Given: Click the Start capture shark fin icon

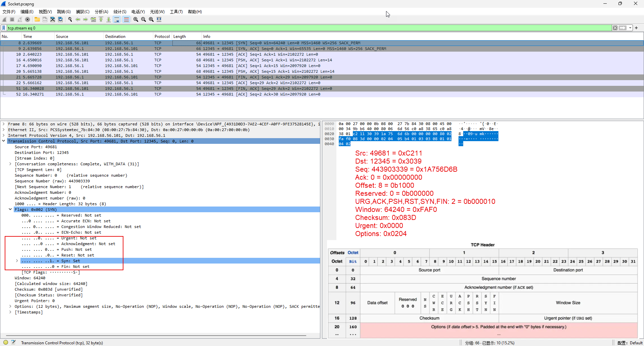Looking at the screenshot, I should tap(4, 19).
